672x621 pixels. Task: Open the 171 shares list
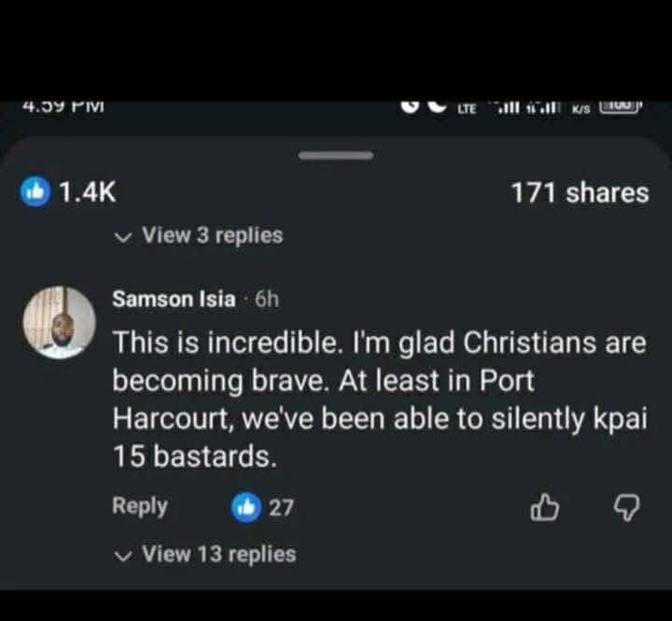pyautogui.click(x=579, y=192)
